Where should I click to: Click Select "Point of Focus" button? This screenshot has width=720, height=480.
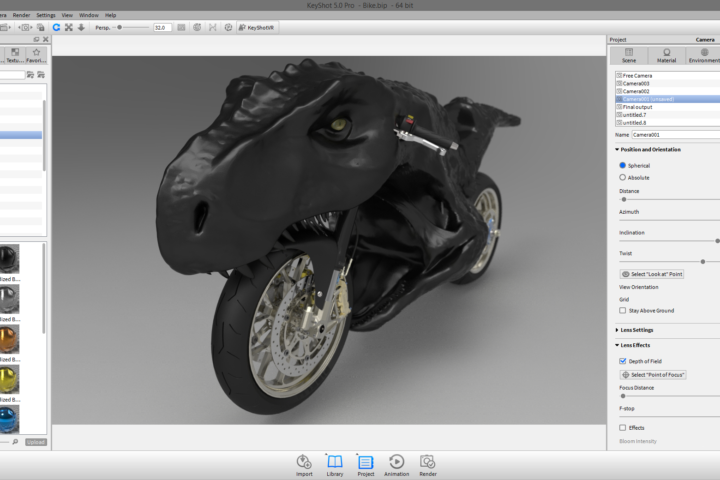click(x=653, y=375)
